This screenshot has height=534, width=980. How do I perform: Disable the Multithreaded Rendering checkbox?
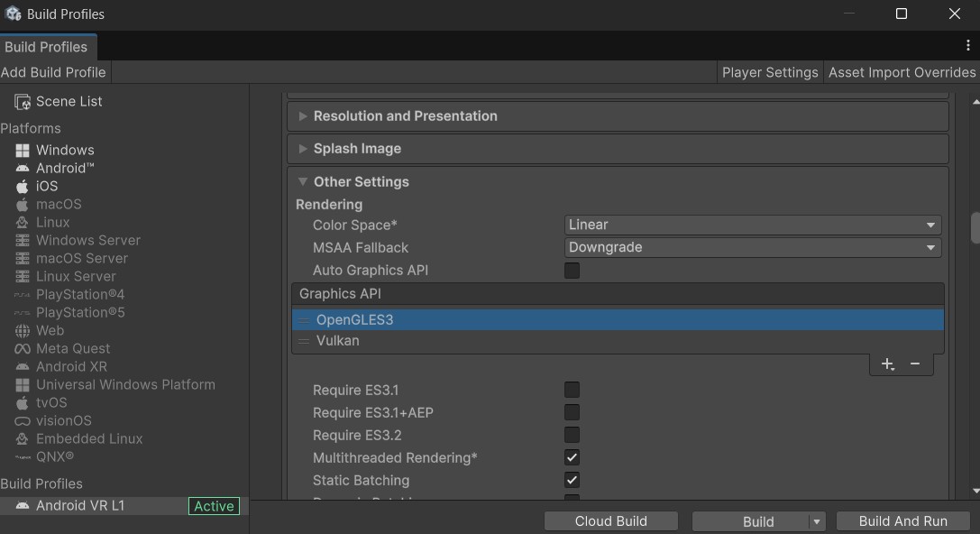coord(572,458)
